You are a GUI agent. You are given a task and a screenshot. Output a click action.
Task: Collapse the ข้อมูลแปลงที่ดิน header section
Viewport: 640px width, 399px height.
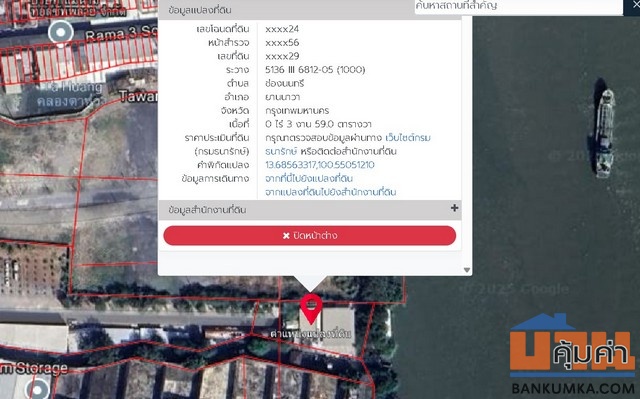309,10
